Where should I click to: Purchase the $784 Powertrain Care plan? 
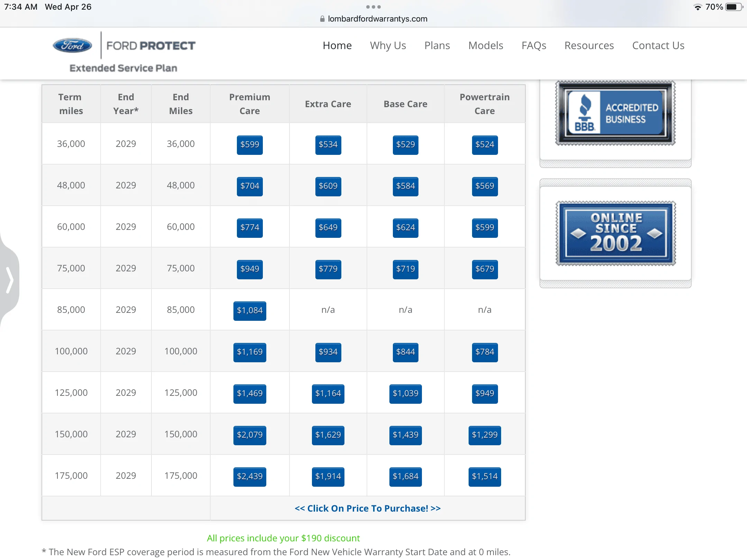click(x=485, y=352)
